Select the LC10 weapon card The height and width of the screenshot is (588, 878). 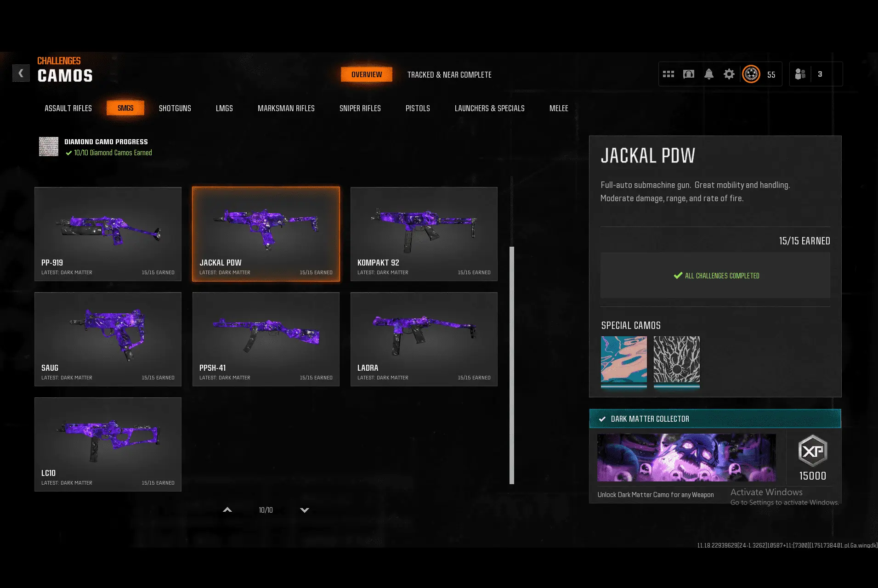tap(108, 444)
